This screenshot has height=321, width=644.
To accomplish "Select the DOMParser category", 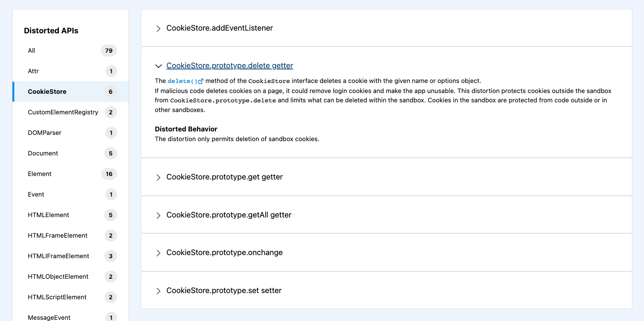I will pyautogui.click(x=71, y=133).
